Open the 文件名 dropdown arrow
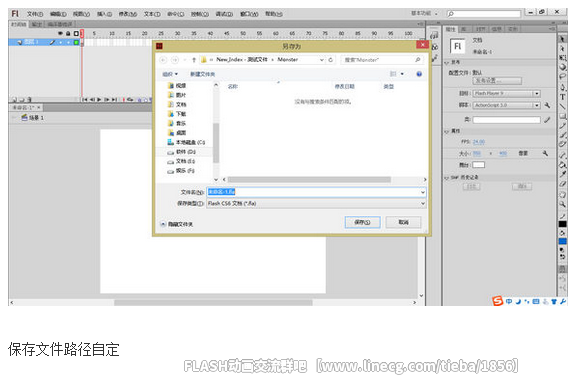 tap(423, 192)
